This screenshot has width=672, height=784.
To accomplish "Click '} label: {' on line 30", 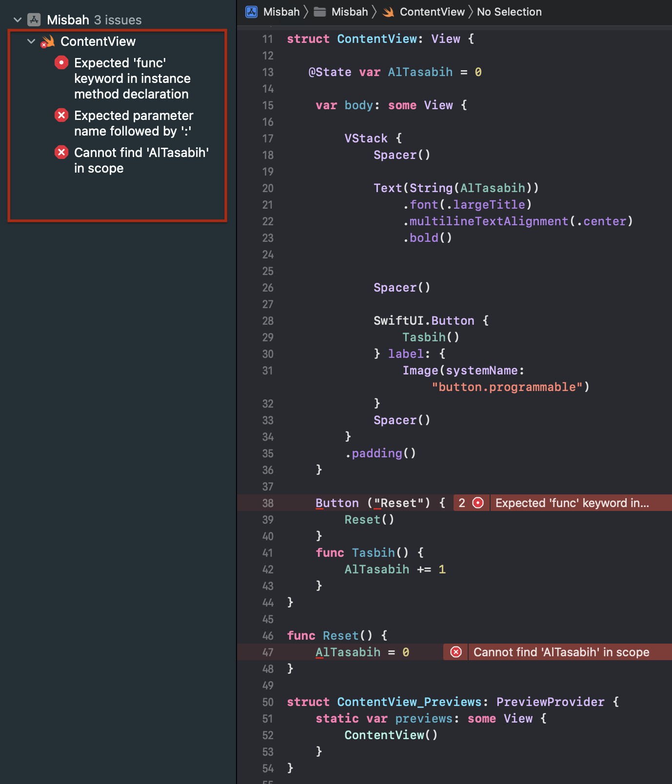I will [410, 354].
